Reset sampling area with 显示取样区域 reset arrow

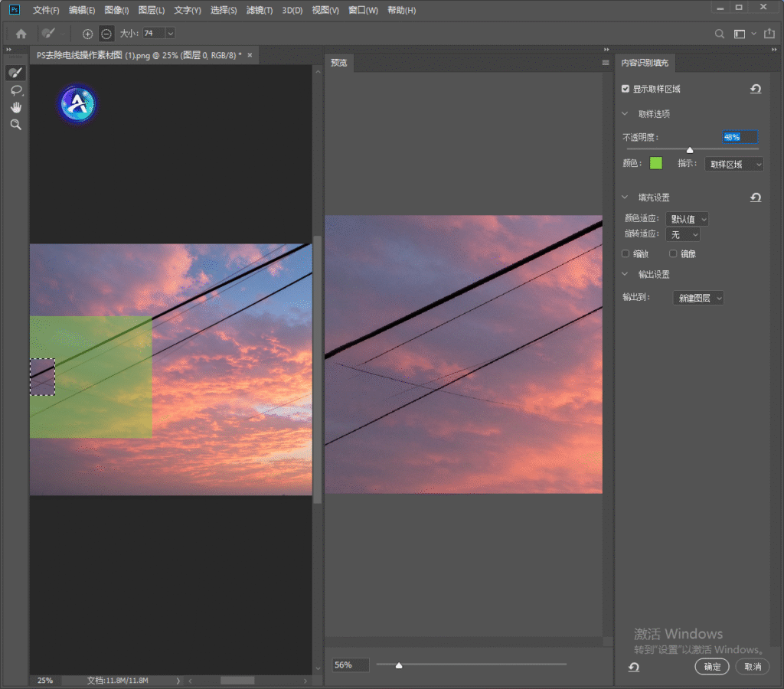coord(756,89)
